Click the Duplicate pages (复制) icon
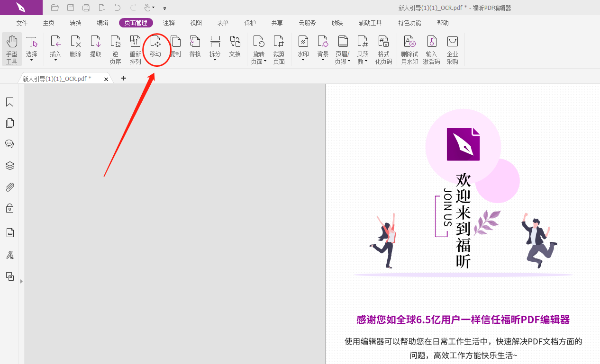The image size is (600, 364). [175, 47]
